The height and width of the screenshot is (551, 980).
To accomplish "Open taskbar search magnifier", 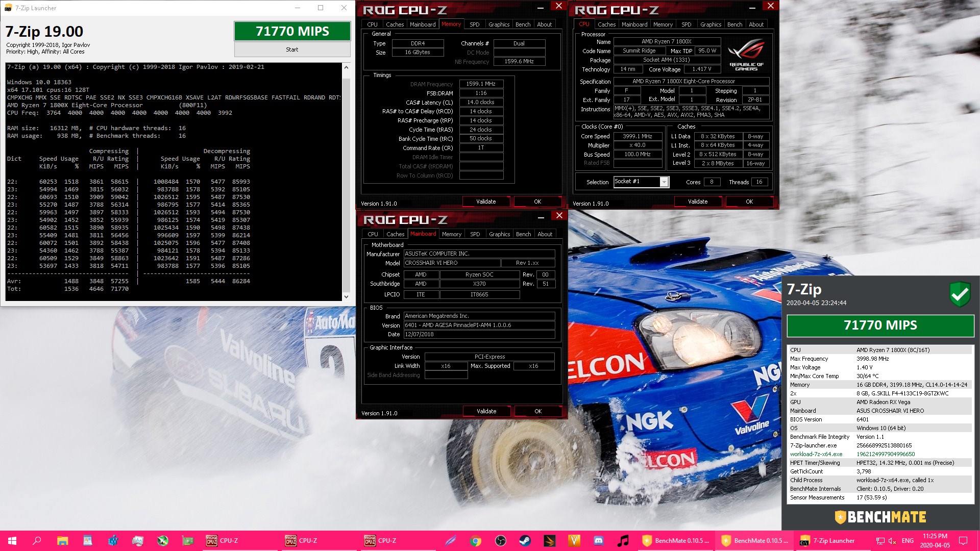I will (x=37, y=541).
